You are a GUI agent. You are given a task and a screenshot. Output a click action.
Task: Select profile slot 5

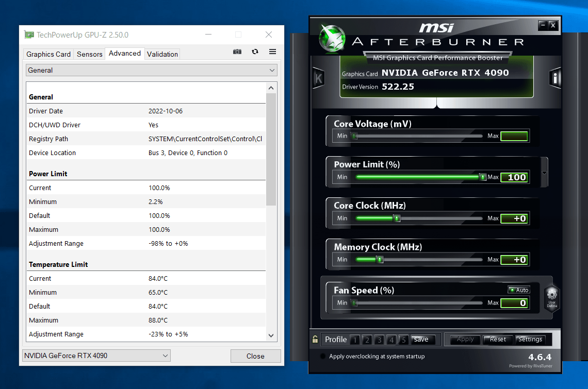tap(403, 340)
